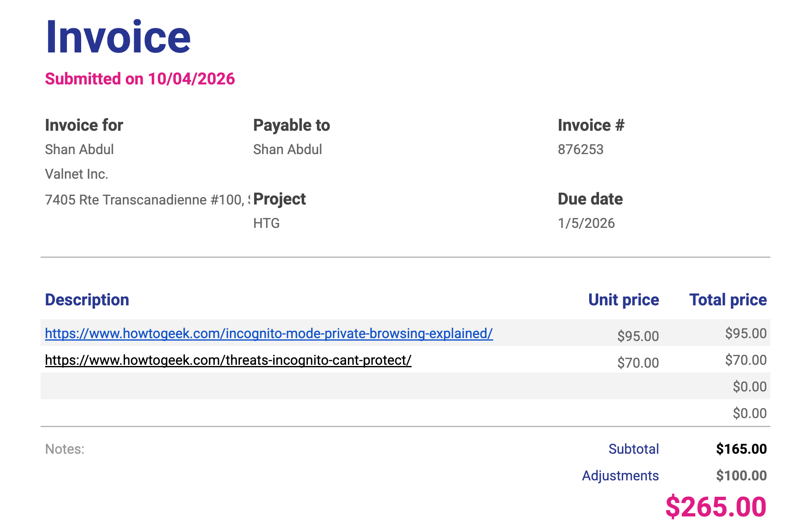Viewport: 806px width, 532px height.
Task: Click the Description column header
Action: tap(87, 300)
